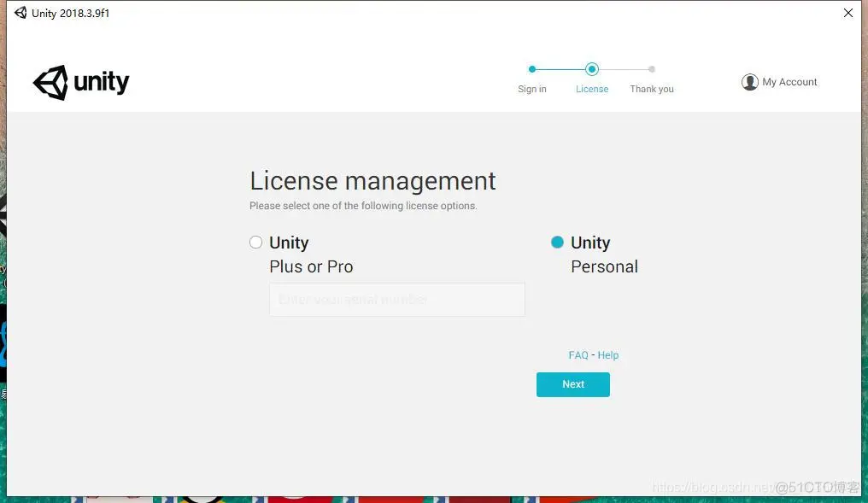The image size is (868, 503).
Task: Click the My Account avatar icon
Action: point(749,82)
